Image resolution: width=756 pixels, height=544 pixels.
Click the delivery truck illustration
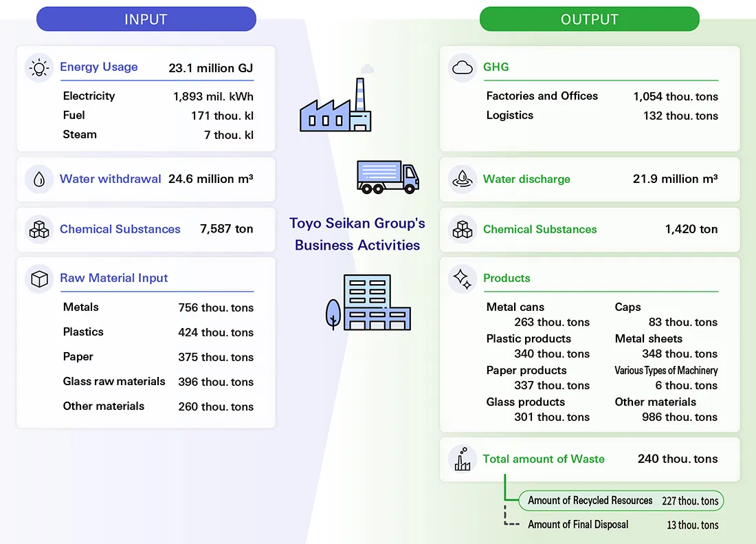[388, 177]
